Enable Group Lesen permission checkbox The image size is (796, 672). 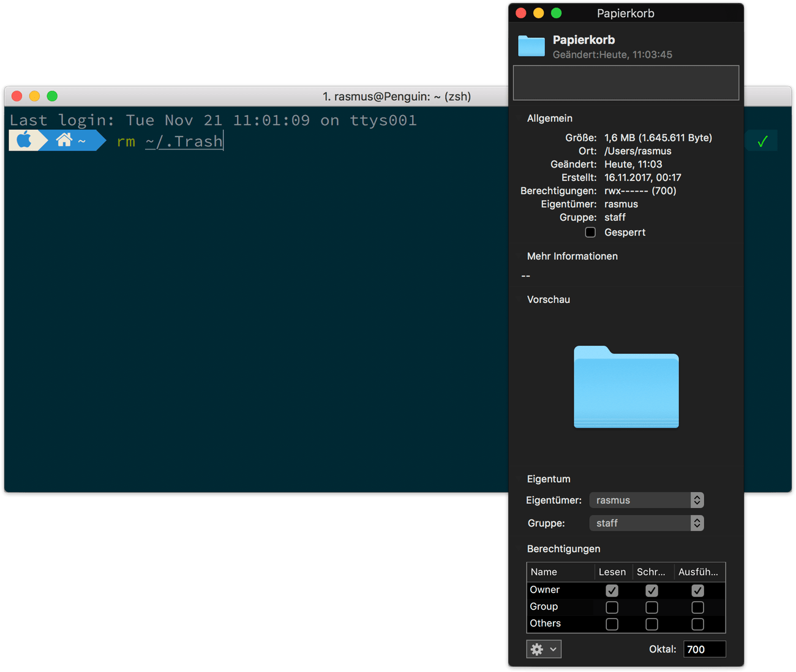click(x=612, y=607)
